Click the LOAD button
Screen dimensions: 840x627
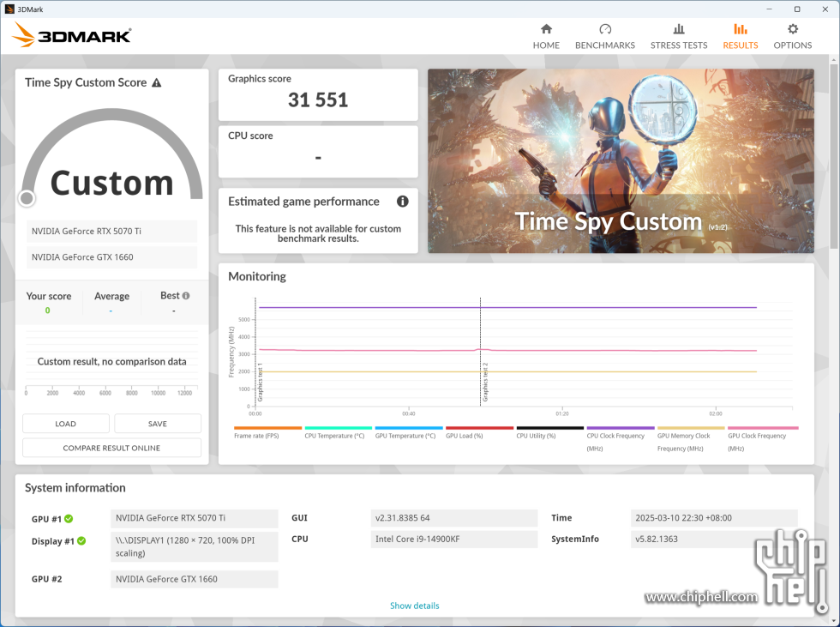[x=66, y=424]
